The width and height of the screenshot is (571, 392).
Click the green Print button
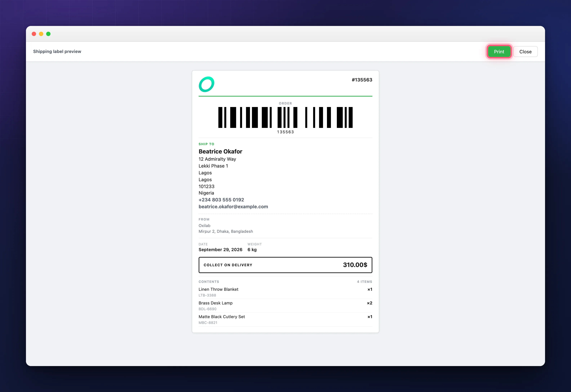click(x=499, y=52)
